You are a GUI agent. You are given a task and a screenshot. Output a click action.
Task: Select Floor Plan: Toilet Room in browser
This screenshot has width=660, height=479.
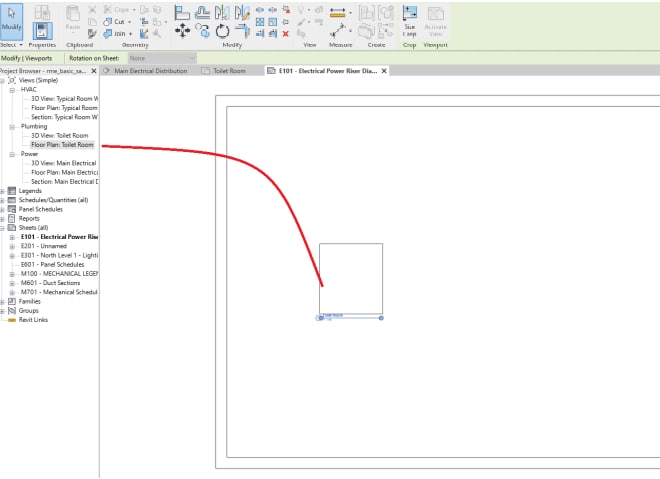tap(68, 144)
